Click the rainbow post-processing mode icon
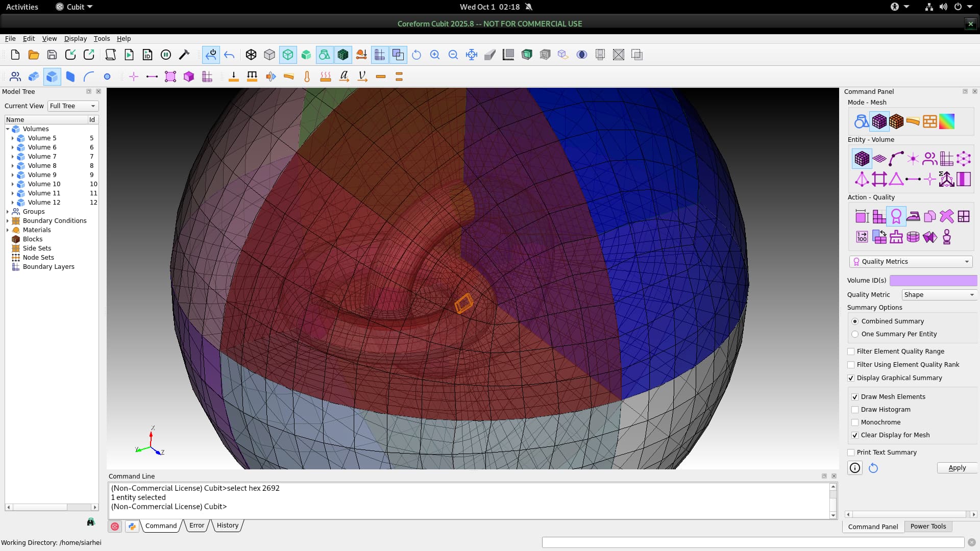 pos(947,121)
